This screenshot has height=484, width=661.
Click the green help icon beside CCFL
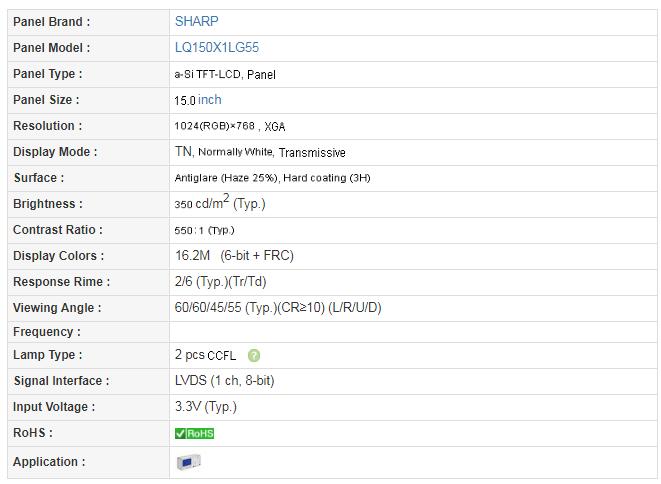tap(254, 355)
